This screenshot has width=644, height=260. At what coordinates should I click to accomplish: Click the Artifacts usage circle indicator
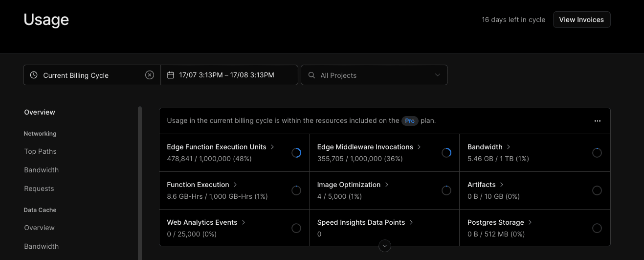pyautogui.click(x=597, y=190)
